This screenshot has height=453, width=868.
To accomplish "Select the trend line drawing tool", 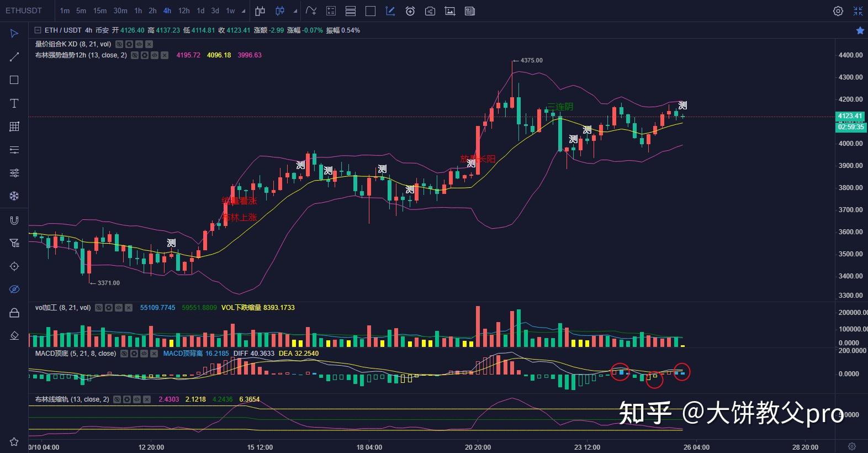I will pyautogui.click(x=14, y=57).
